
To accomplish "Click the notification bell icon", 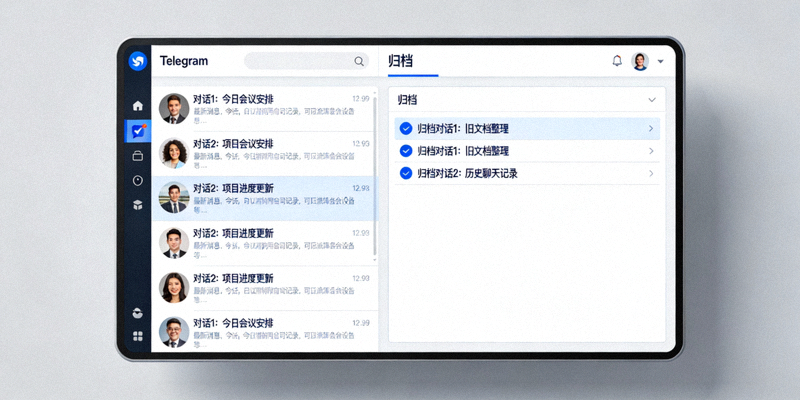I will pyautogui.click(x=617, y=61).
